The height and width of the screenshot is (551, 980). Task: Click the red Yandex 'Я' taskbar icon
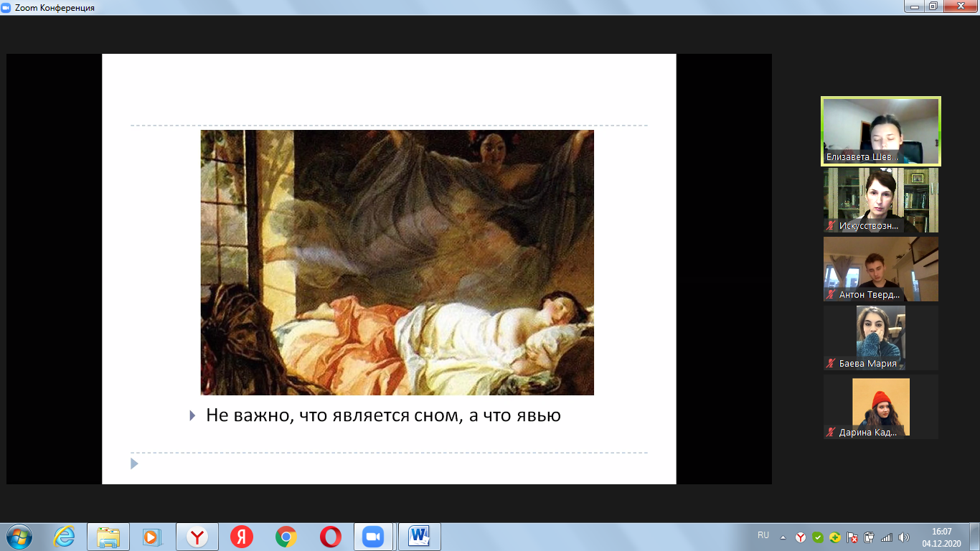click(242, 537)
